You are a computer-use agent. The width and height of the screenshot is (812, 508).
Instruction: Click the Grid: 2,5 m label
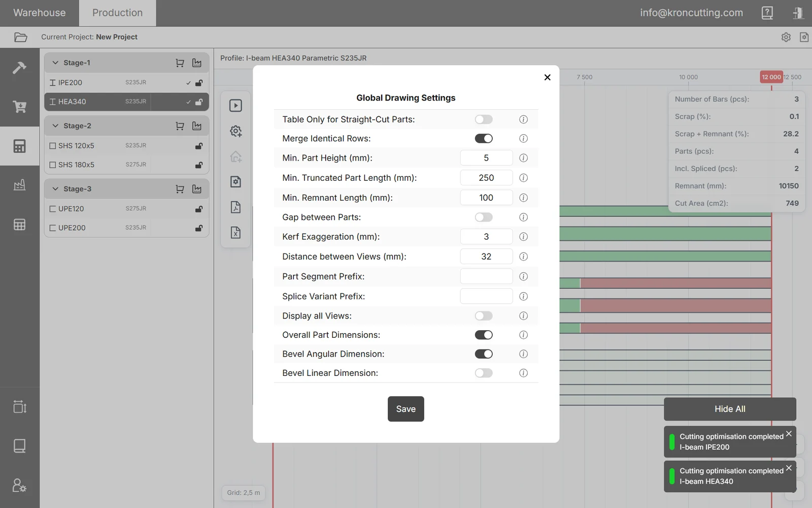(x=243, y=493)
